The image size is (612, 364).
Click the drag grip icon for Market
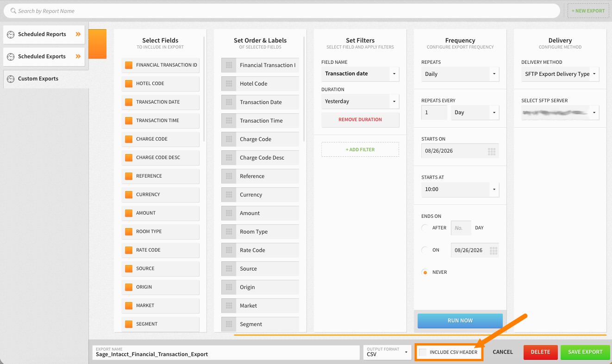(228, 306)
